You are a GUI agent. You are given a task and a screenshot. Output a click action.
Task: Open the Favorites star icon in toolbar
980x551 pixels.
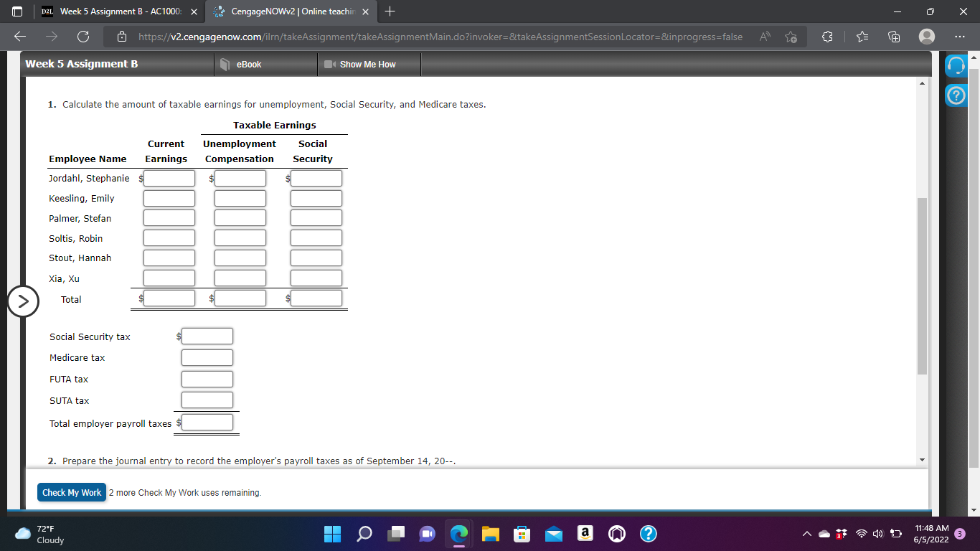coord(862,37)
